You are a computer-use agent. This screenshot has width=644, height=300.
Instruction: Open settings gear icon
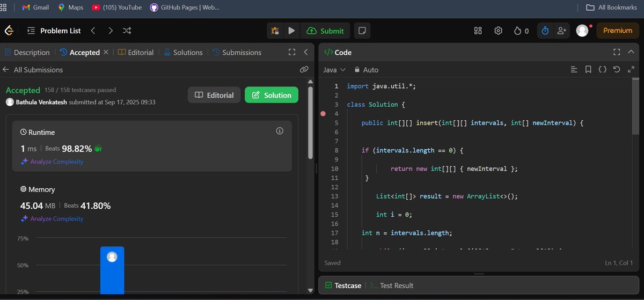tap(498, 31)
